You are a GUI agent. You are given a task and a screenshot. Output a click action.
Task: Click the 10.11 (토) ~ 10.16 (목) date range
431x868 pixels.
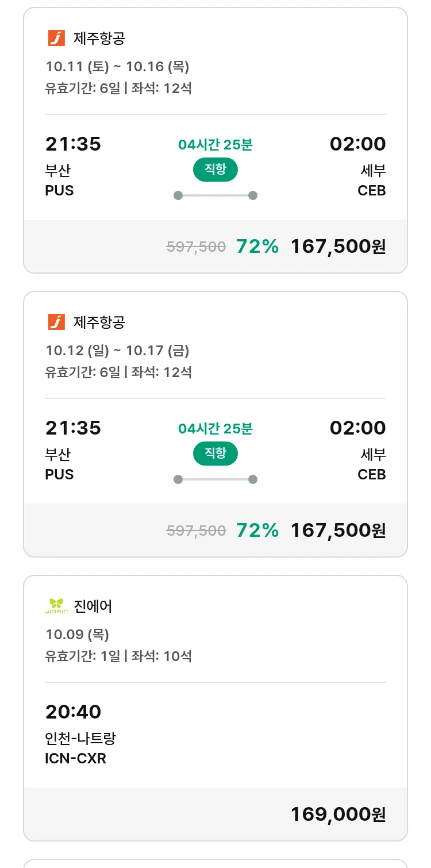[x=117, y=67]
